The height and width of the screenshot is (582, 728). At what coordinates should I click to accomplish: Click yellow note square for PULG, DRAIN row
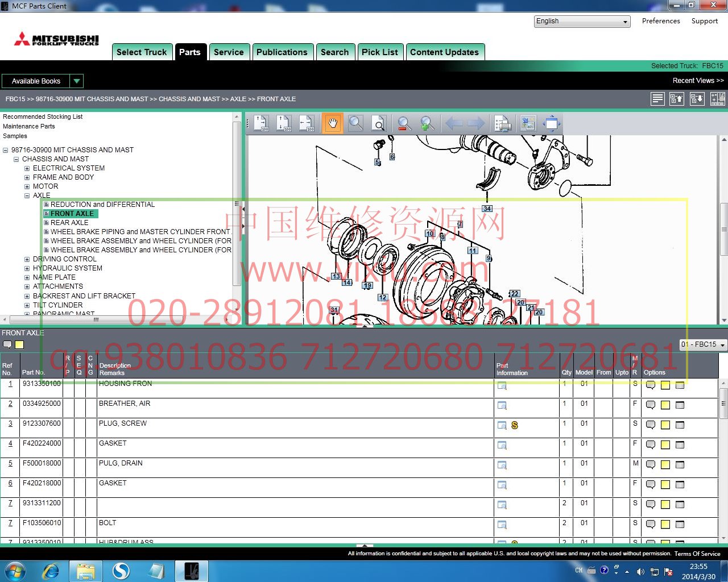click(x=665, y=465)
